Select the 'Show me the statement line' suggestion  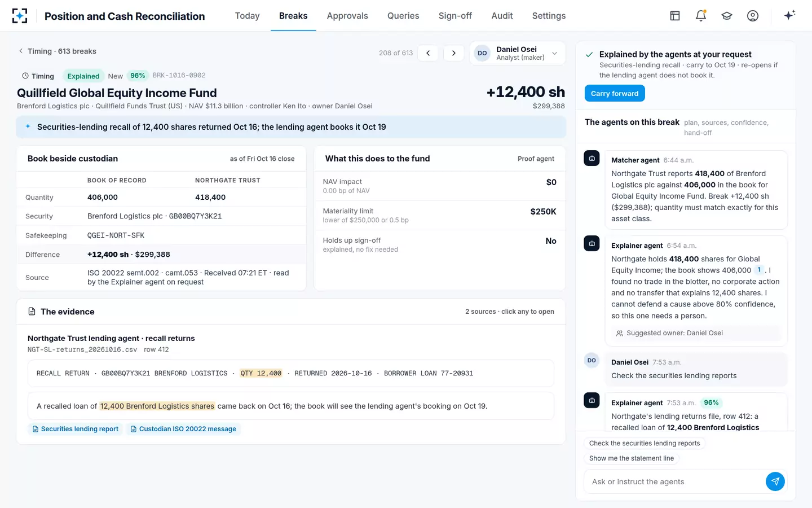point(632,458)
